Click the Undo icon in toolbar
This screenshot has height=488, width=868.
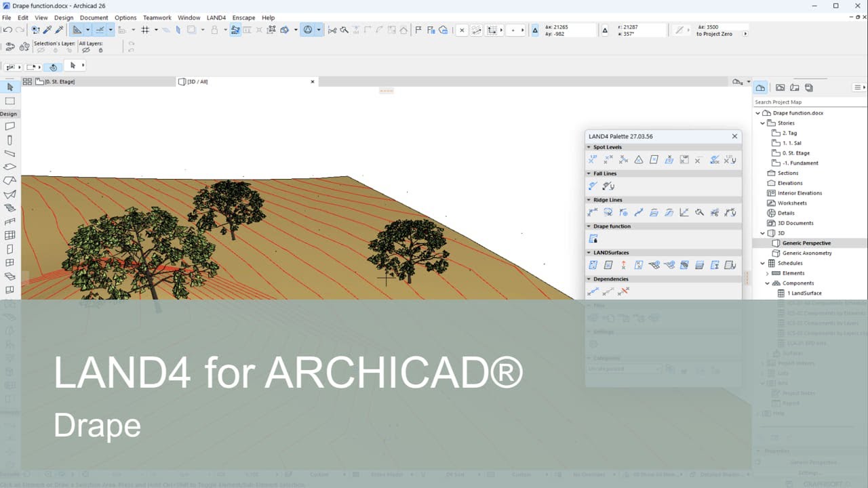click(7, 30)
